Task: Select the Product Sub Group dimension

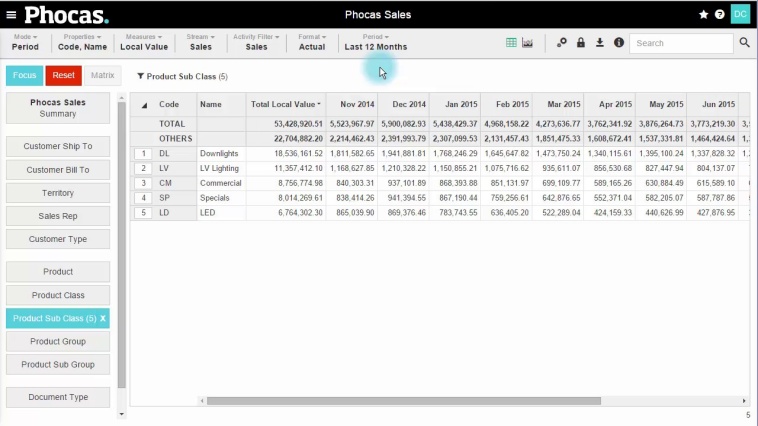Action: point(58,365)
